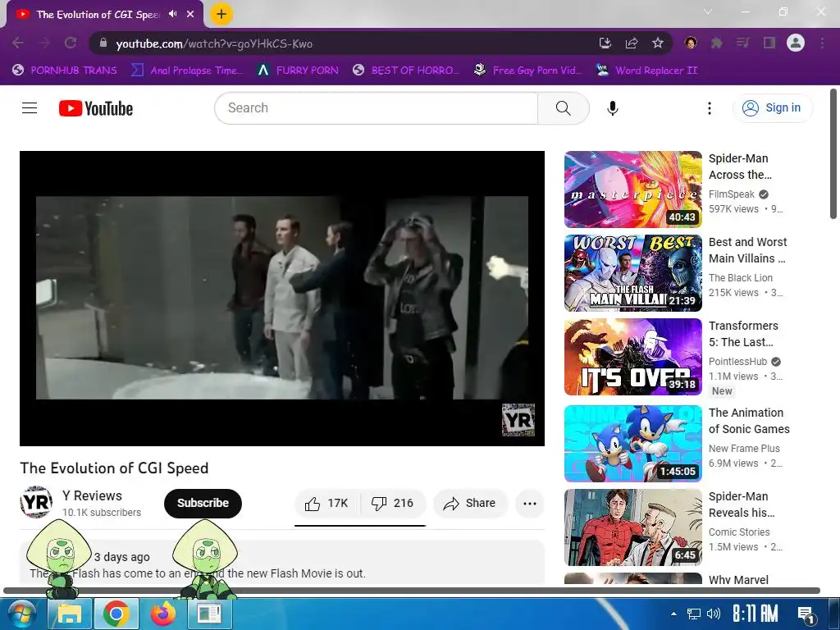Open a new browser tab

[221, 14]
